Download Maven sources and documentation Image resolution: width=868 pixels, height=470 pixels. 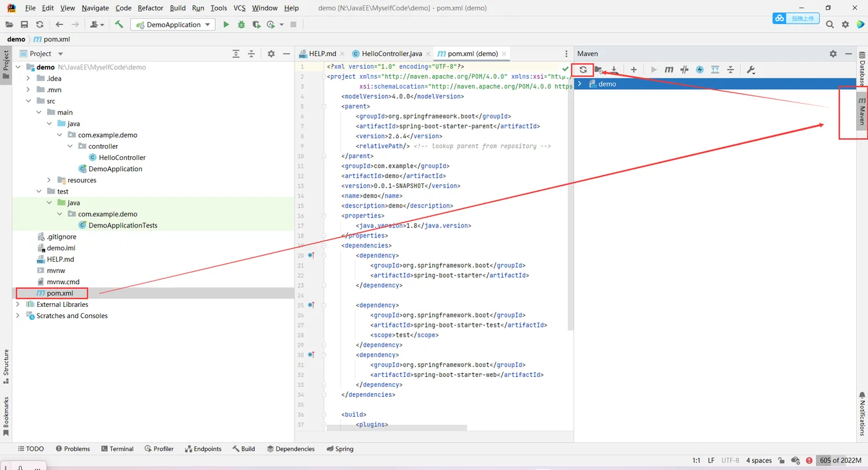(614, 69)
